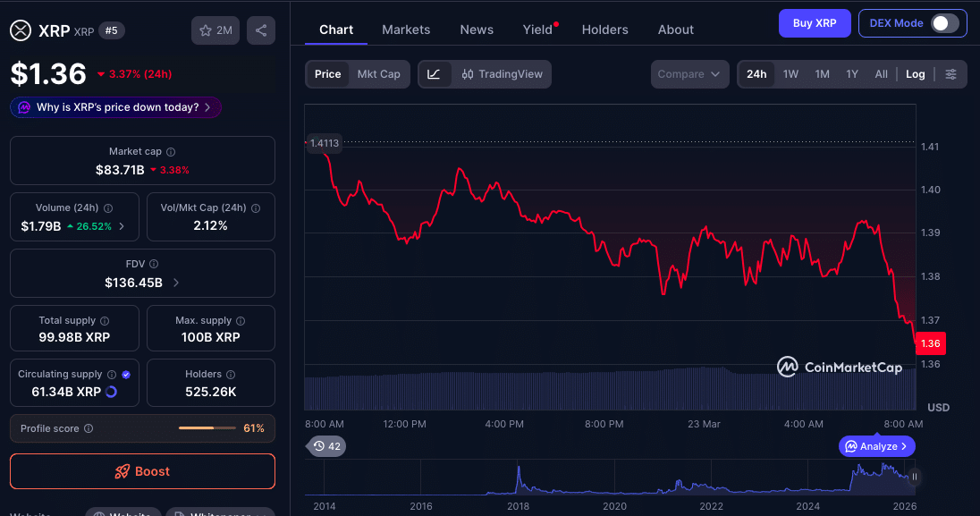Open the Compare dropdown

click(x=689, y=74)
